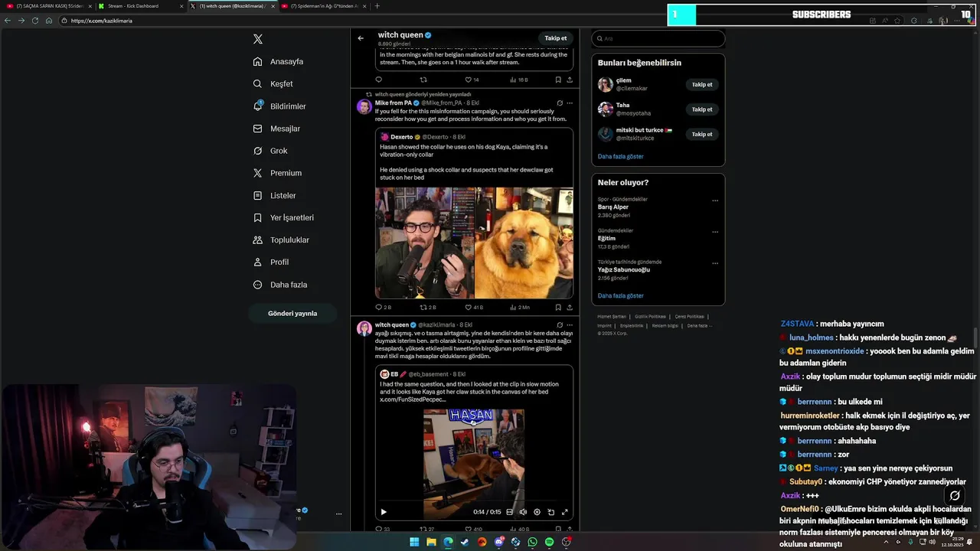The height and width of the screenshot is (551, 980).
Task: Open more menu on Mike from PA post
Action: click(x=570, y=103)
